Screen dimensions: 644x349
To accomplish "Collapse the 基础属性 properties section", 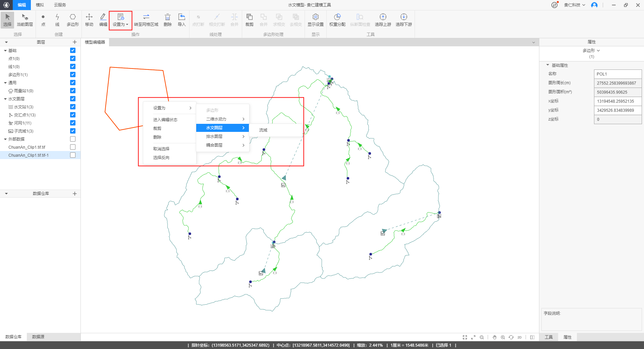I will [x=548, y=65].
